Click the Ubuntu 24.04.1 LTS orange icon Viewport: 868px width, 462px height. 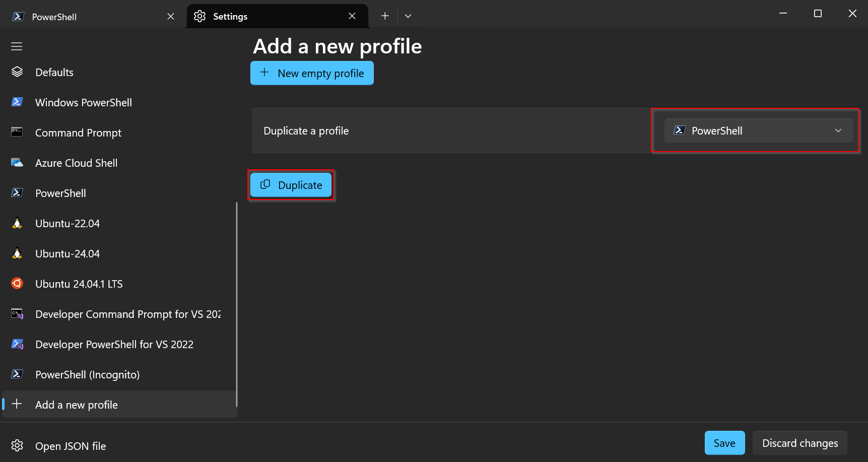coord(17,283)
